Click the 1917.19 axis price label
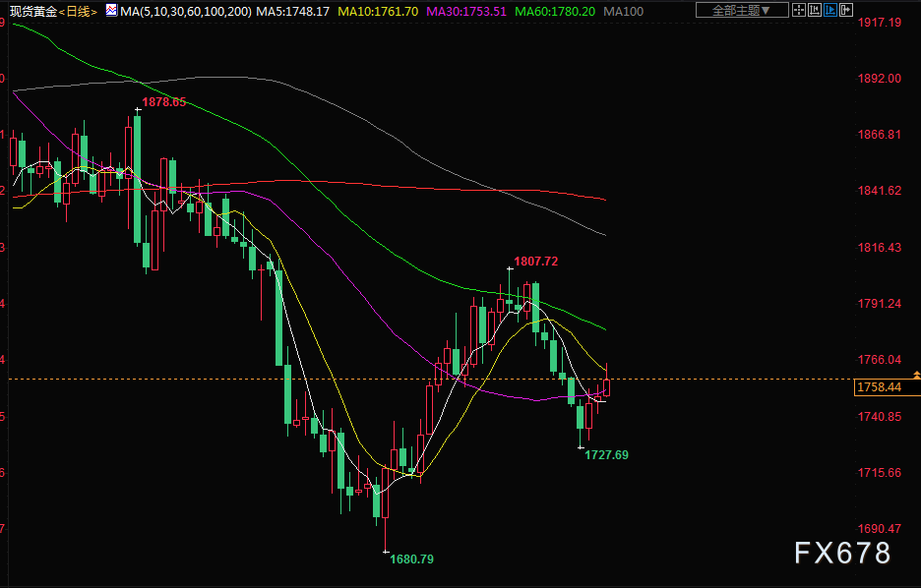 [x=880, y=23]
